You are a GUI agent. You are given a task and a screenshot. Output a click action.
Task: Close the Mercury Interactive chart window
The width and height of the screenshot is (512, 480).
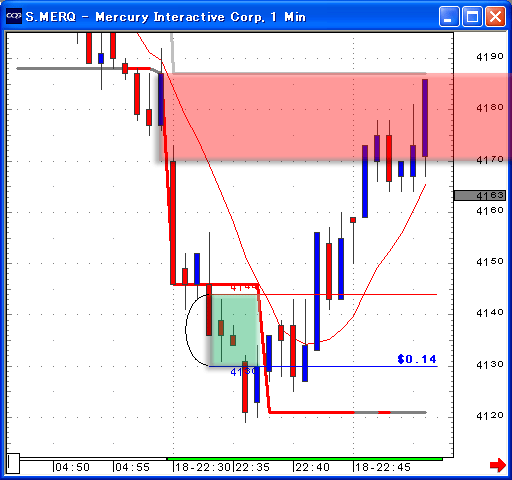(495, 16)
